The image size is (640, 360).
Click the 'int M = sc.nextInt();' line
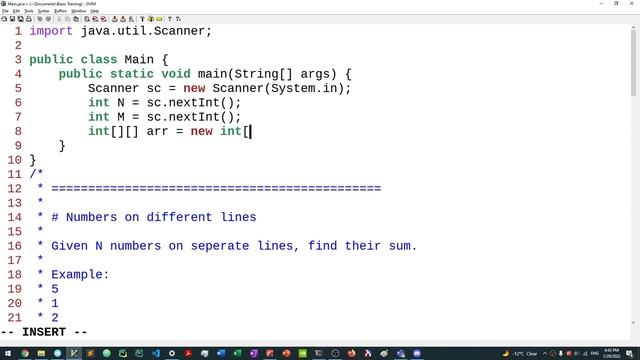[164, 117]
